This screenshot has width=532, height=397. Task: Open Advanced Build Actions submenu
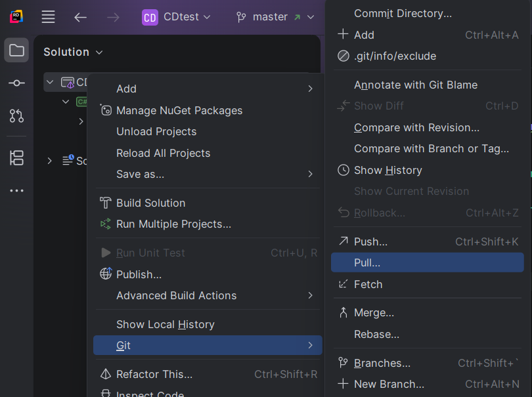pos(208,296)
